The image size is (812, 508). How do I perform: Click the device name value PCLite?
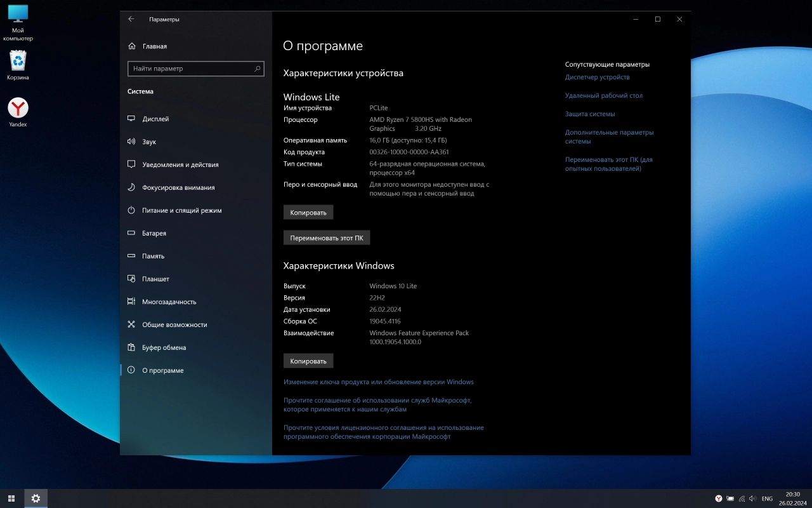(x=379, y=108)
